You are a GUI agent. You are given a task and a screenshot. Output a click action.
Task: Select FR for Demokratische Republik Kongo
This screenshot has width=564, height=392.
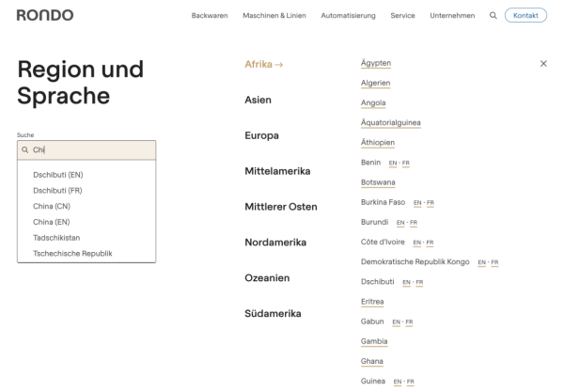[x=495, y=262]
